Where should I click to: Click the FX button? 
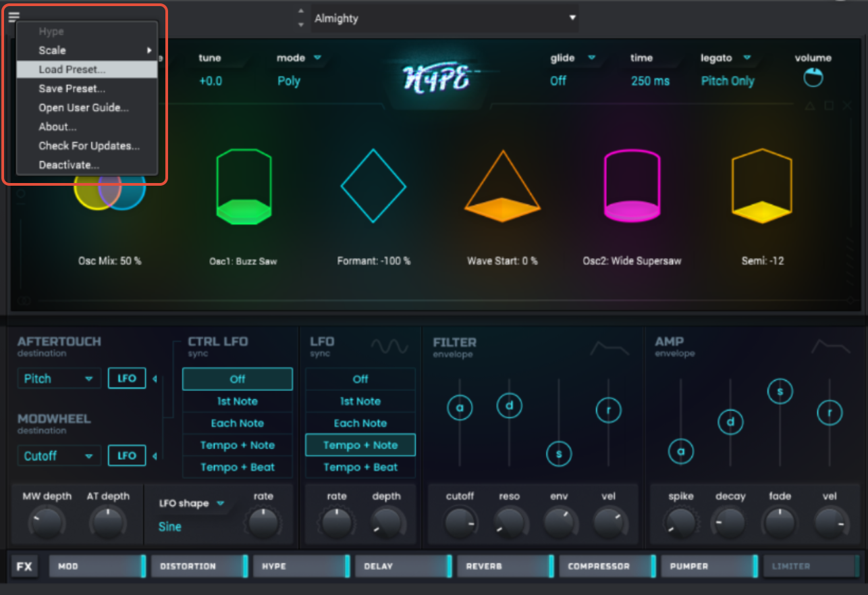(x=24, y=566)
